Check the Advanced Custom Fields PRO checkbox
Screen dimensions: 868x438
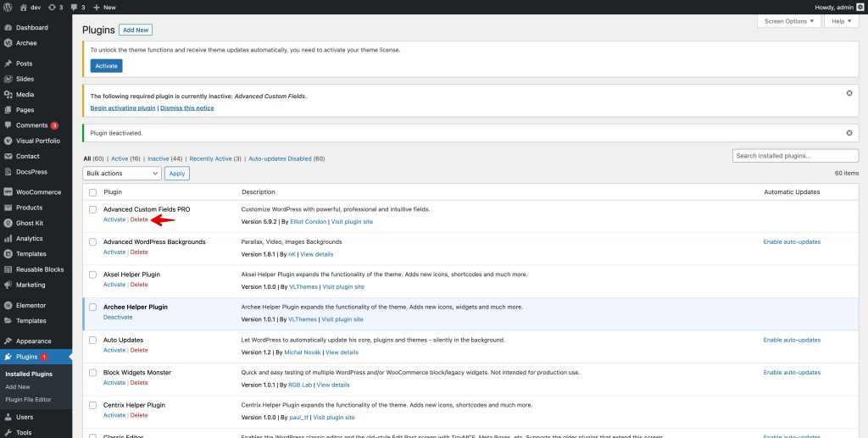click(92, 209)
